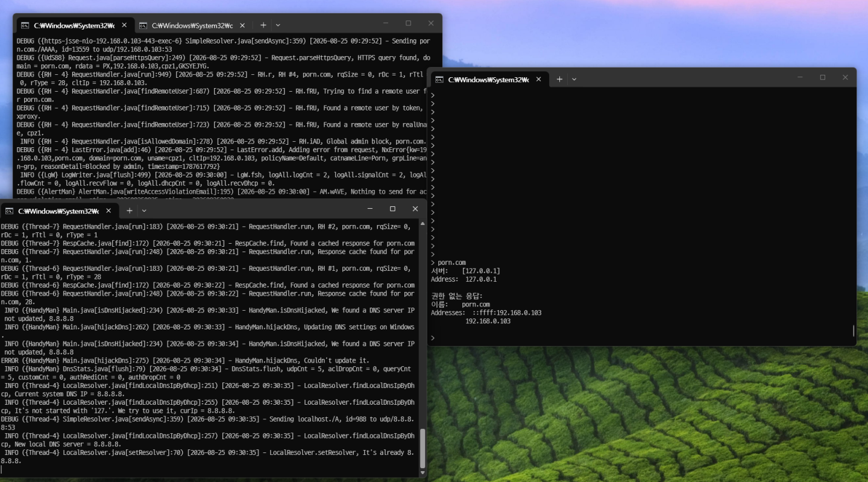Switch to the second tab in the top-left terminal
Screen dimensions: 868x482
pyautogui.click(x=192, y=25)
